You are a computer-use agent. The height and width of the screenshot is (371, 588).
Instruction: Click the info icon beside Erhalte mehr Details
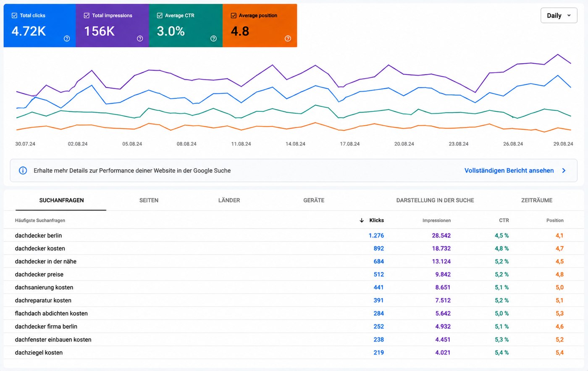[x=23, y=171]
